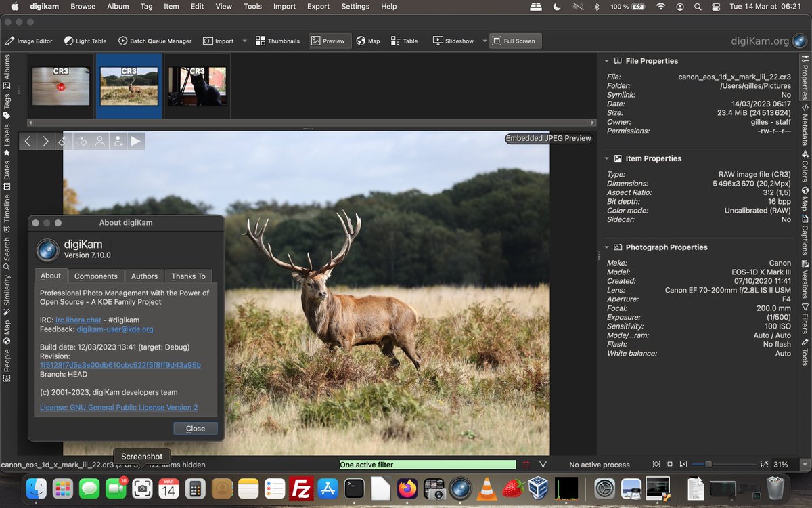Start a Slideshow
Image resolution: width=812 pixels, height=508 pixels.
coord(455,41)
